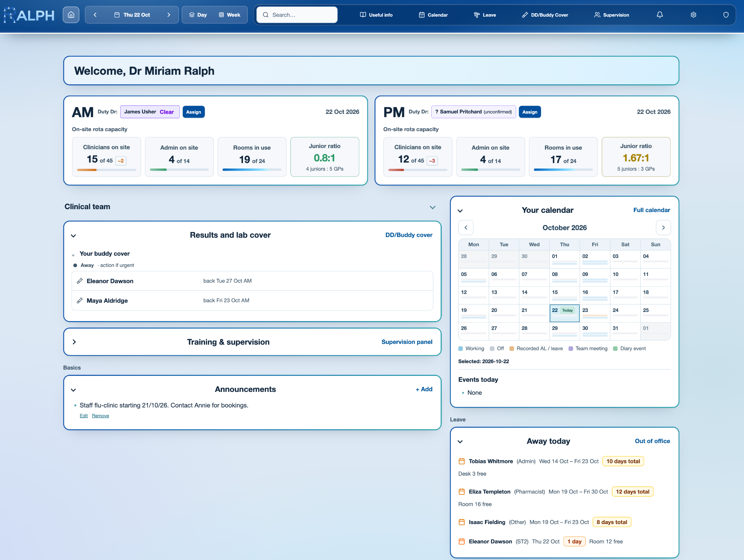The width and height of the screenshot is (744, 560).
Task: Open DD/Buddy Cover in top navigation
Action: coord(545,15)
